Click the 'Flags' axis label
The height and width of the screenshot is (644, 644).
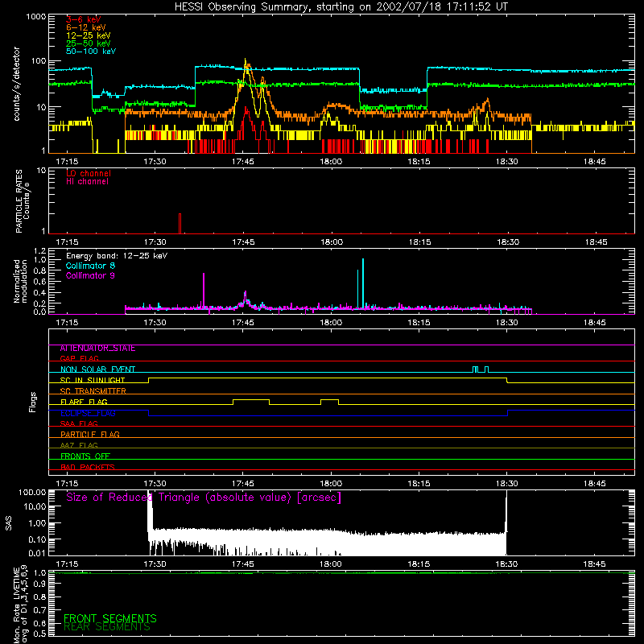click(33, 402)
